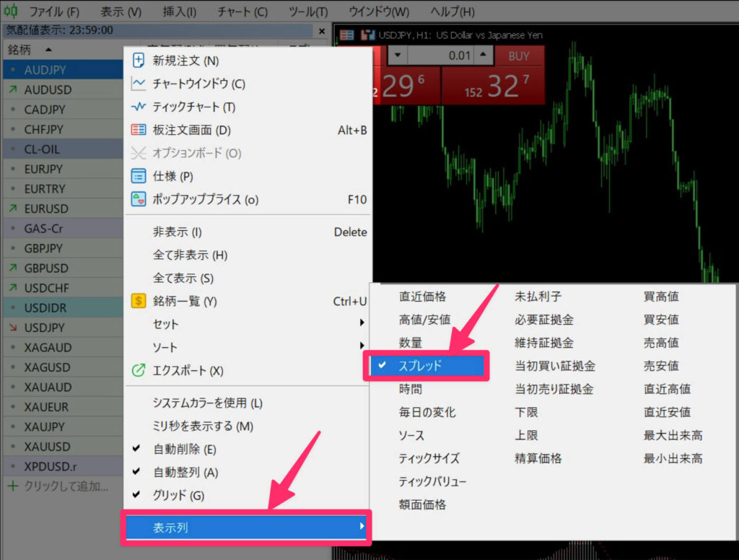Click the 銘柄一覧 dollar icon
This screenshot has height=560, width=739.
(138, 301)
